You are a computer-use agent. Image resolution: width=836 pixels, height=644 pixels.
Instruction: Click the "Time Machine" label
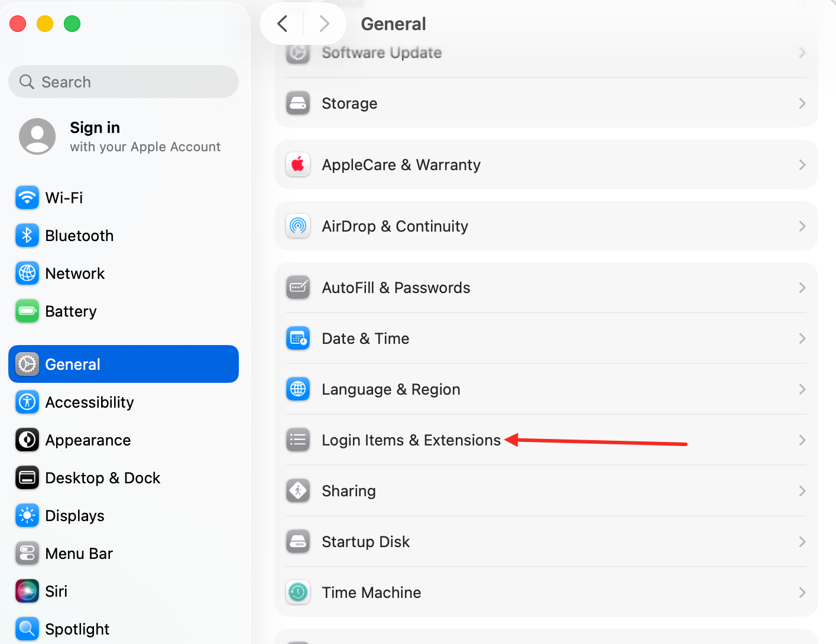tap(371, 593)
